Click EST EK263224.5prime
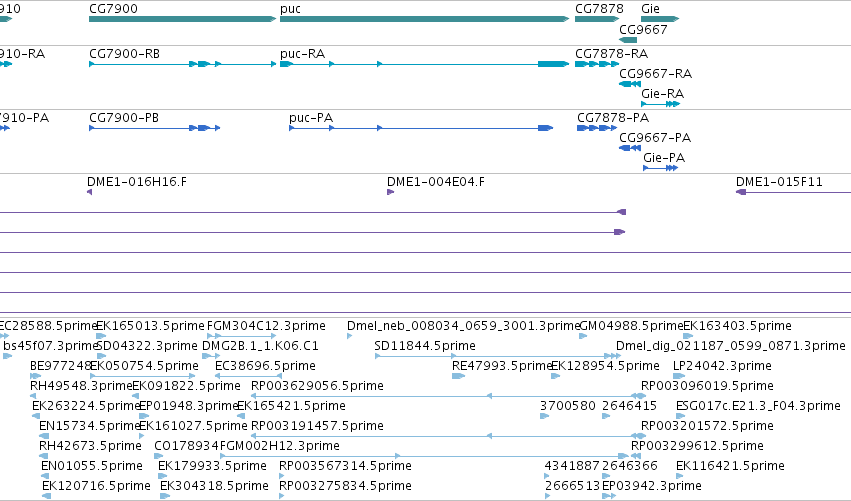This screenshot has height=501, width=851. pos(86,406)
